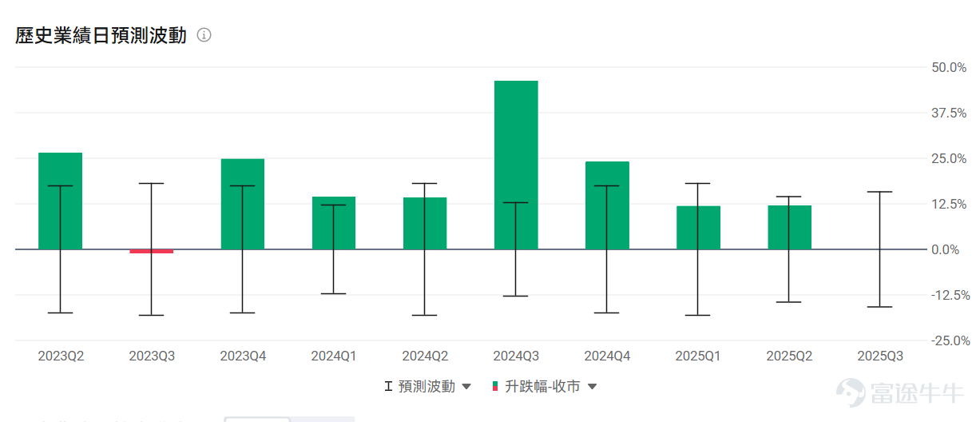Image resolution: width=980 pixels, height=422 pixels.
Task: Open the 升跌幅-收市 legend dropdown
Action: click(x=592, y=387)
